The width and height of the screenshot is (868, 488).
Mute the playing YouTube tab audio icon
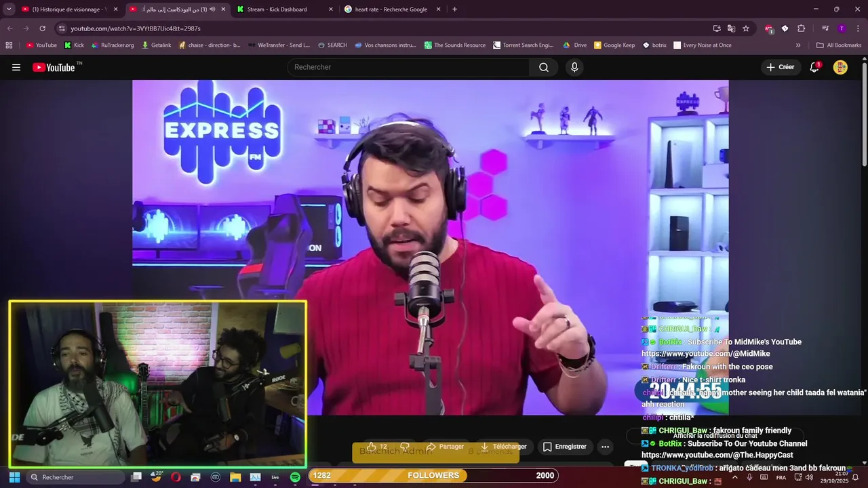(213, 9)
